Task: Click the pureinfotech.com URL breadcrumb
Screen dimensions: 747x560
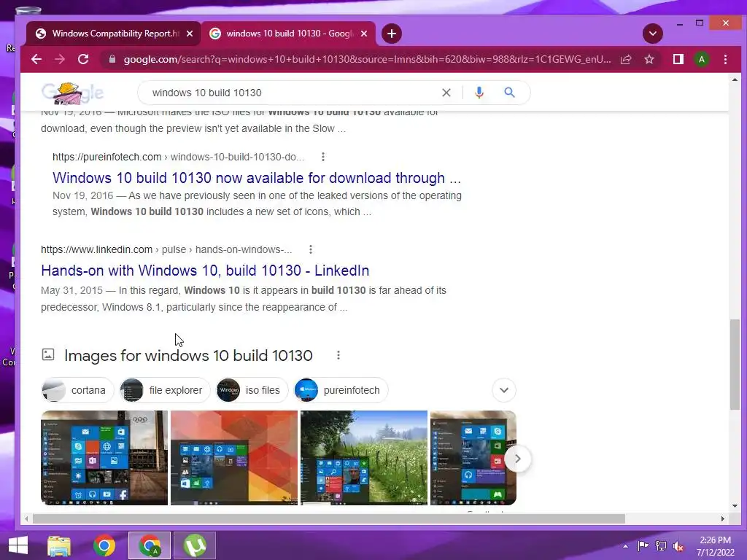Action: 178,157
